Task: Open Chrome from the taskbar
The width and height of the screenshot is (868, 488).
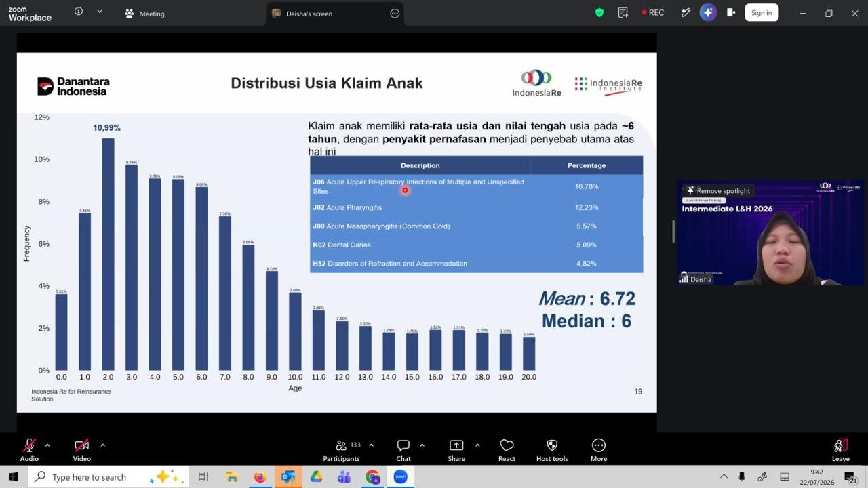Action: click(373, 477)
